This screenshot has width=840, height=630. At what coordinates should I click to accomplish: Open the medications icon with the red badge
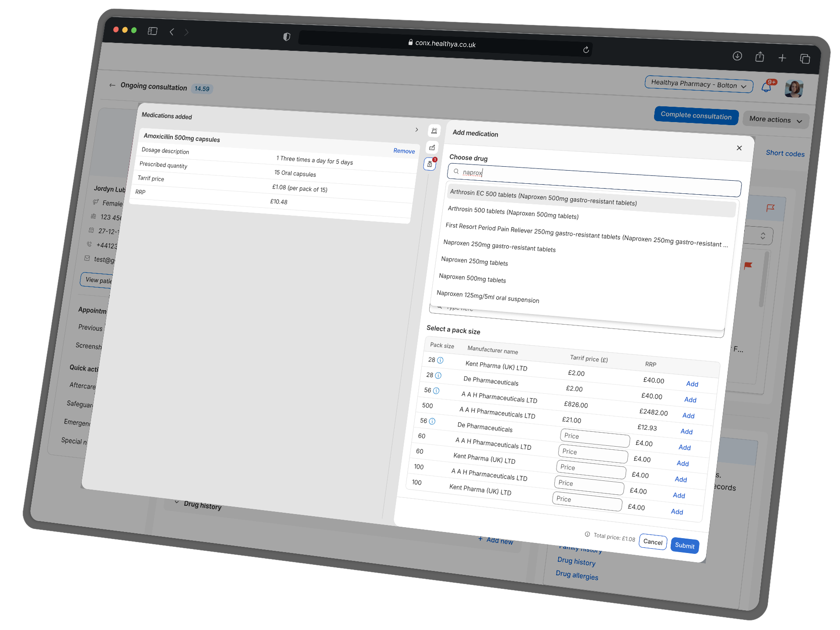(430, 164)
